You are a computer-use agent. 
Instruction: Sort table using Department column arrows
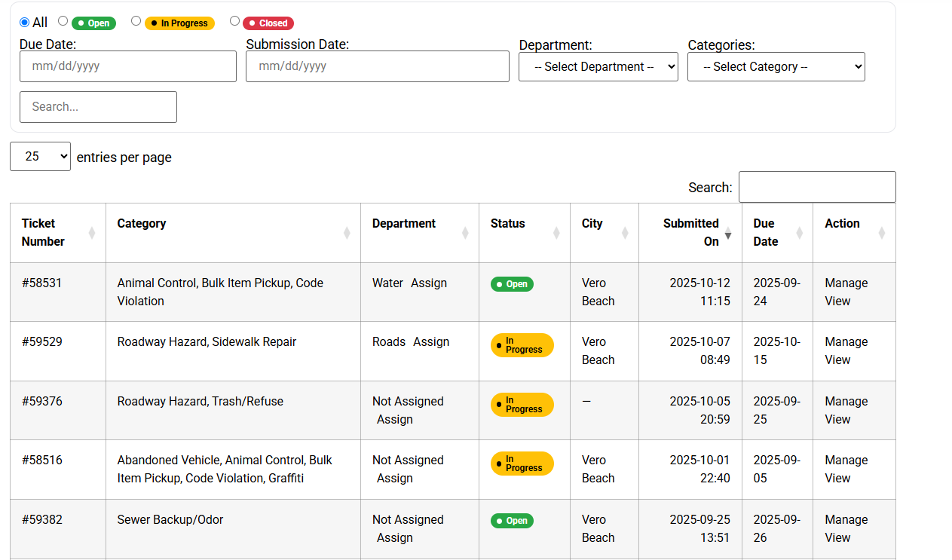point(465,233)
